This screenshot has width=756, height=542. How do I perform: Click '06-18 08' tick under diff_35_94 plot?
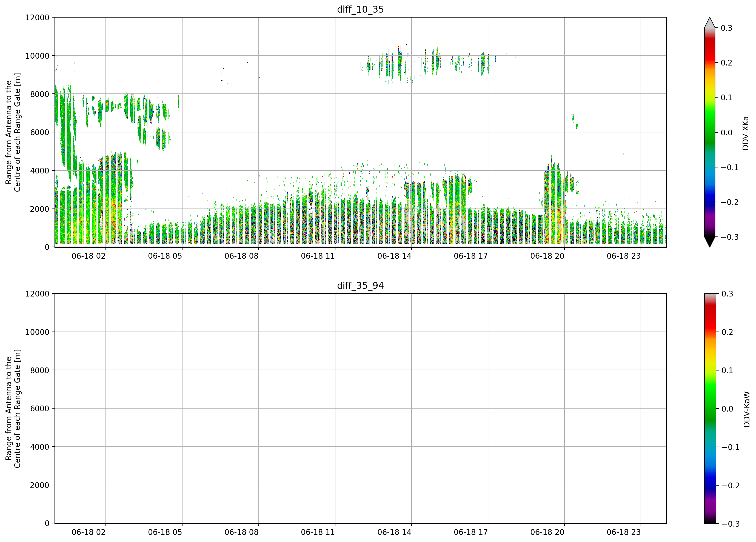[241, 532]
